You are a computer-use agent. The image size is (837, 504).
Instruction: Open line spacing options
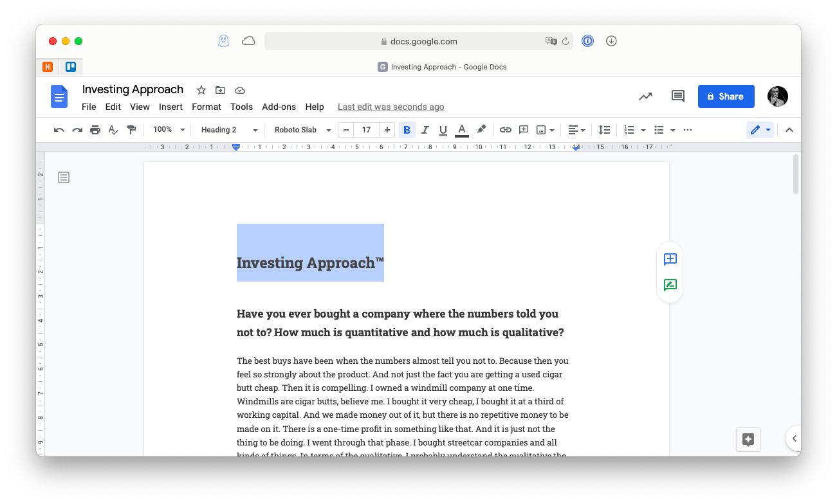pos(603,129)
